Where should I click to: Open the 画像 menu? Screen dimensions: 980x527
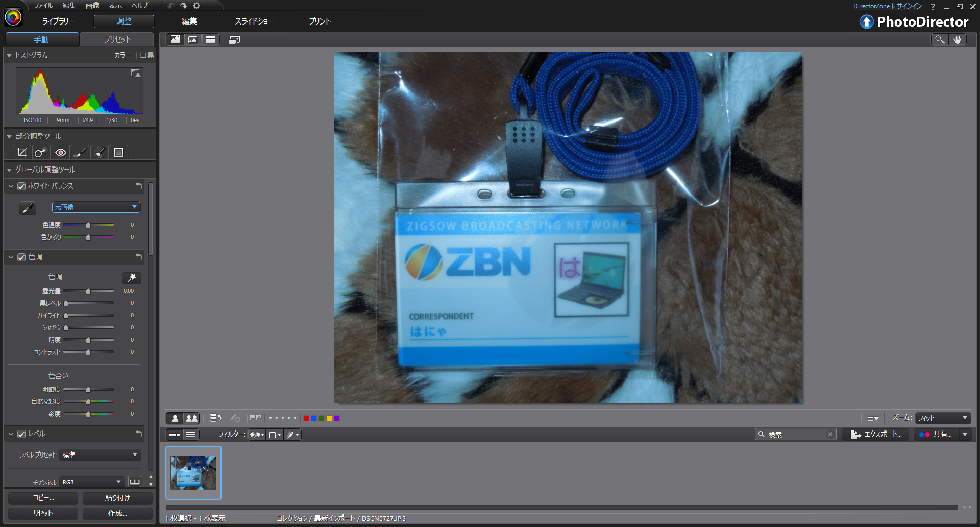point(92,5)
